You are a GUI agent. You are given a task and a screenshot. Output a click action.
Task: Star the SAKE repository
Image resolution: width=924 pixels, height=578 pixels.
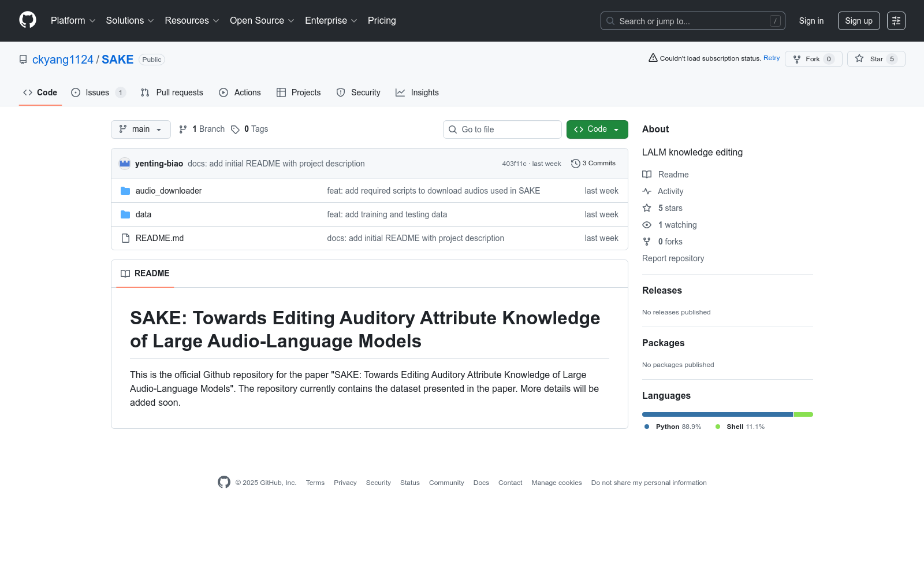[x=876, y=59]
